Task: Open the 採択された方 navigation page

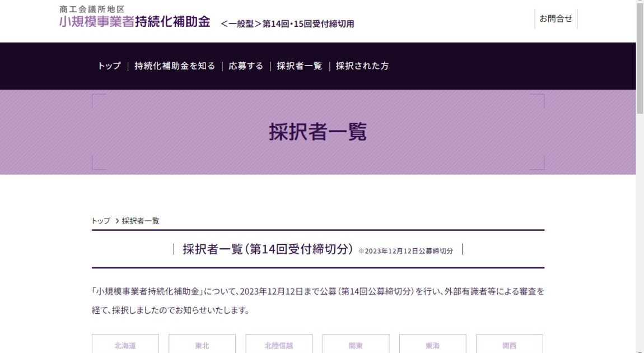Action: [362, 66]
